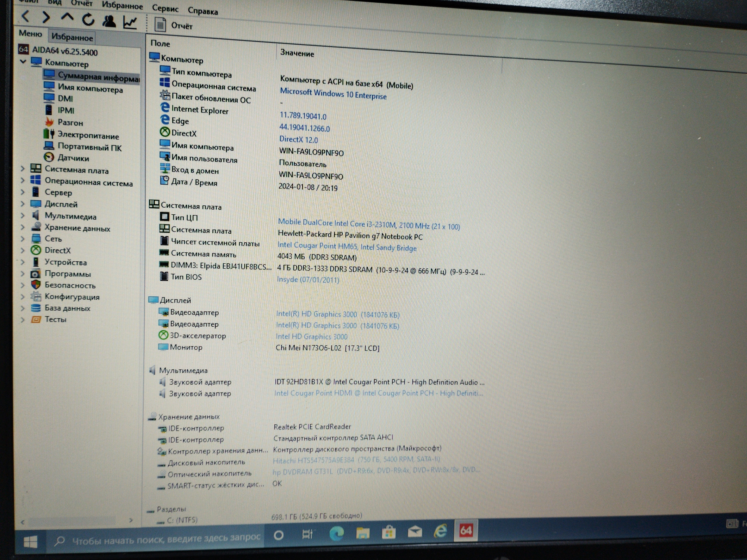Expand the Мультимедиа tree node

[x=23, y=215]
